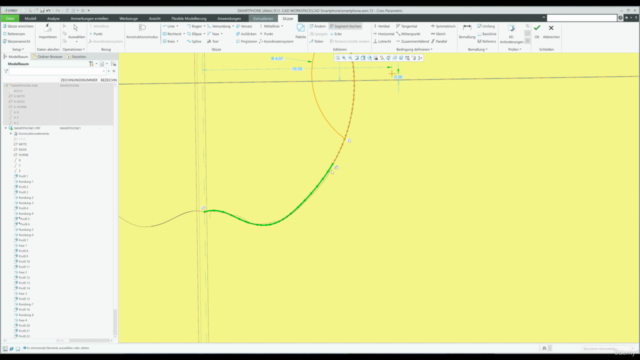
Task: Click the command search field
Action: tap(582, 18)
